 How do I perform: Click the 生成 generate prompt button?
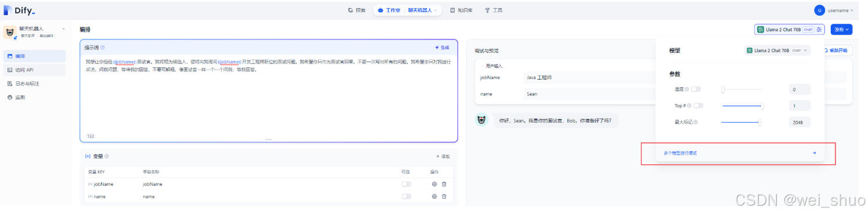tap(442, 48)
